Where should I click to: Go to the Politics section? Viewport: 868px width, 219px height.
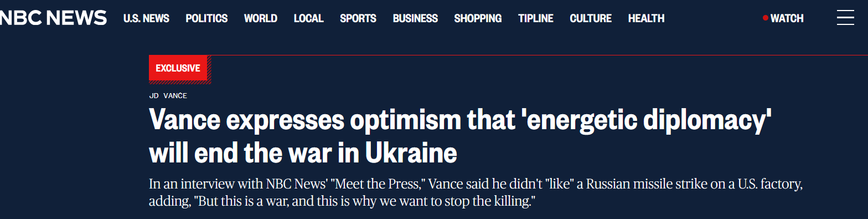[x=206, y=18]
